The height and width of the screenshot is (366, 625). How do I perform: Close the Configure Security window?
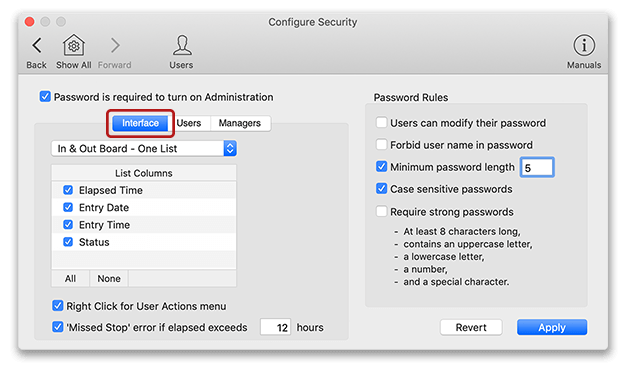(x=29, y=22)
